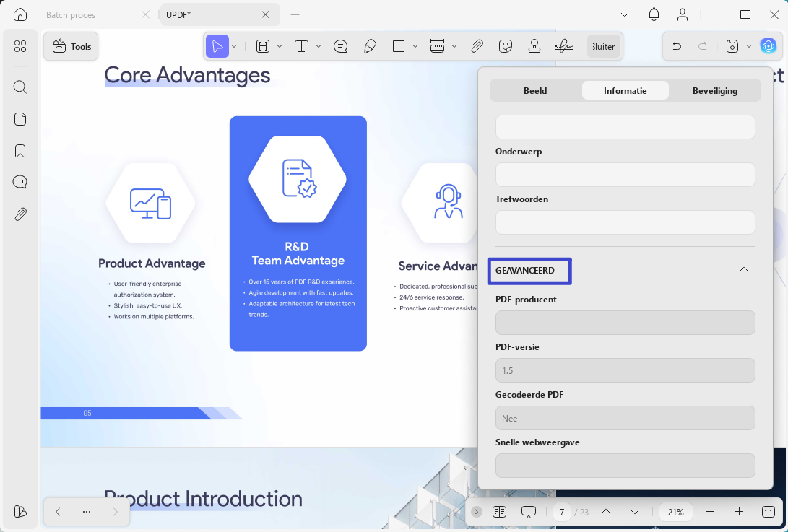Zoom in with the plus button
Viewport: 788px width, 532px height.
tap(739, 512)
